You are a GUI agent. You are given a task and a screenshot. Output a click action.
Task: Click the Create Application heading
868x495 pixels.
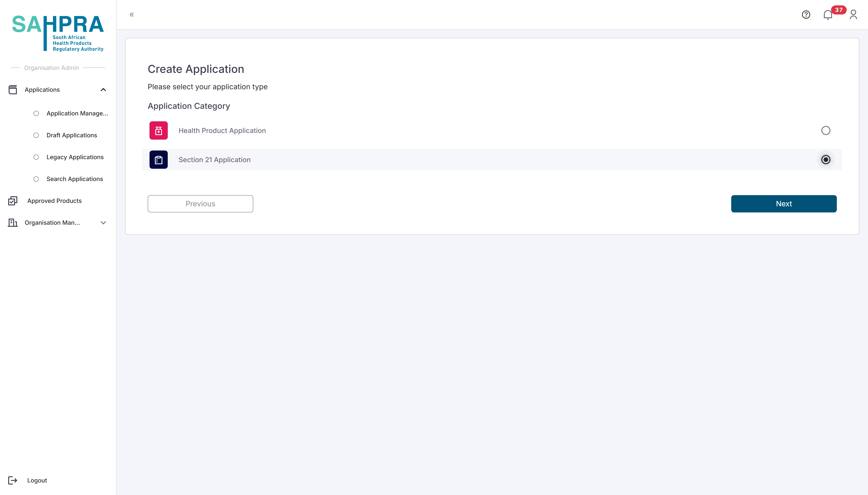coord(196,69)
